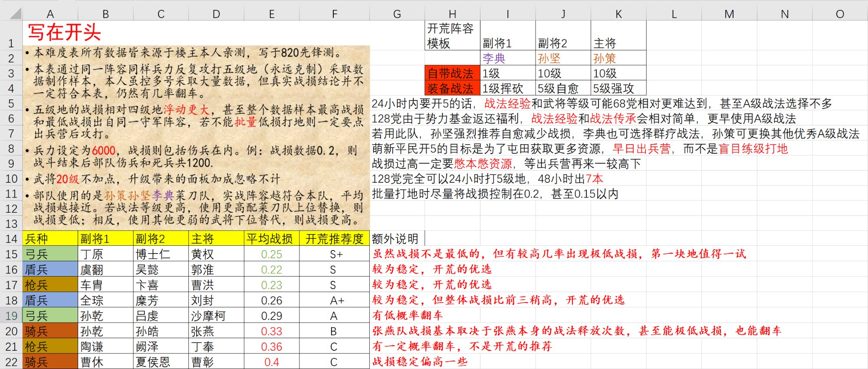Click cell 傅士仁
The image size is (868, 369).
click(161, 254)
